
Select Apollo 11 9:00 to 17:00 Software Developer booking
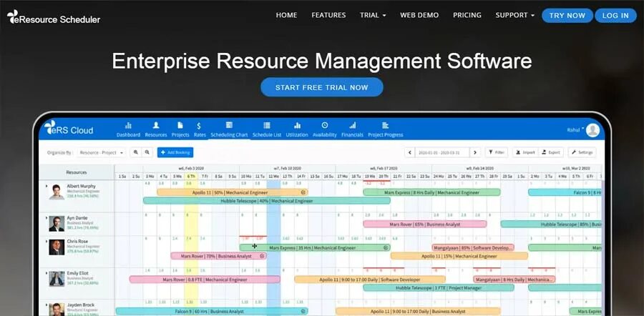point(370,280)
